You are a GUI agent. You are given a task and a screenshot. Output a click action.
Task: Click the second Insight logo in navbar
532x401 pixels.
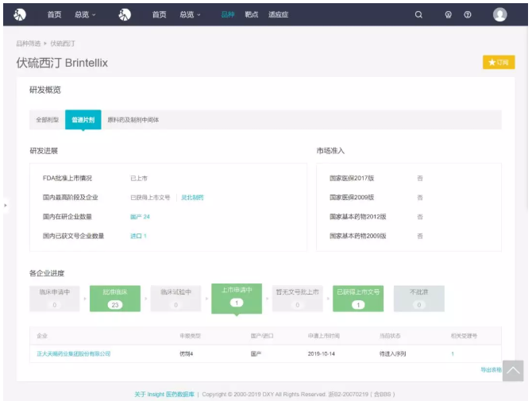[125, 14]
